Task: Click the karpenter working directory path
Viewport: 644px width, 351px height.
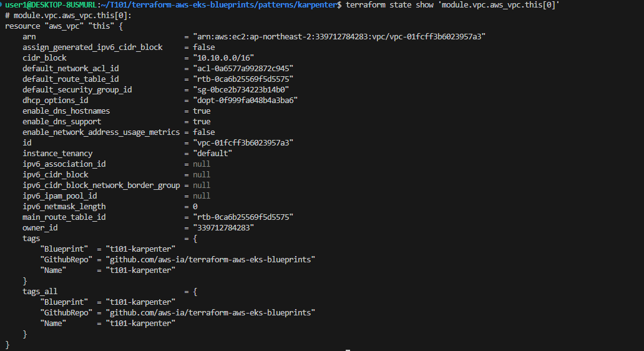Action: coord(218,5)
